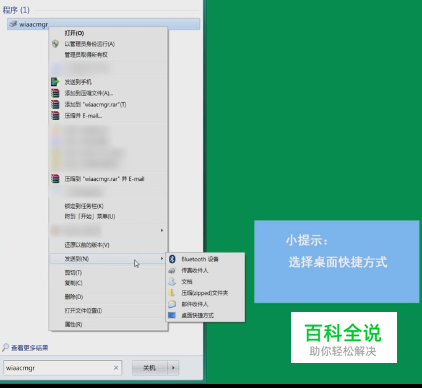Open 属性(R) from the context menu
This screenshot has width=422, height=388.
73,324
